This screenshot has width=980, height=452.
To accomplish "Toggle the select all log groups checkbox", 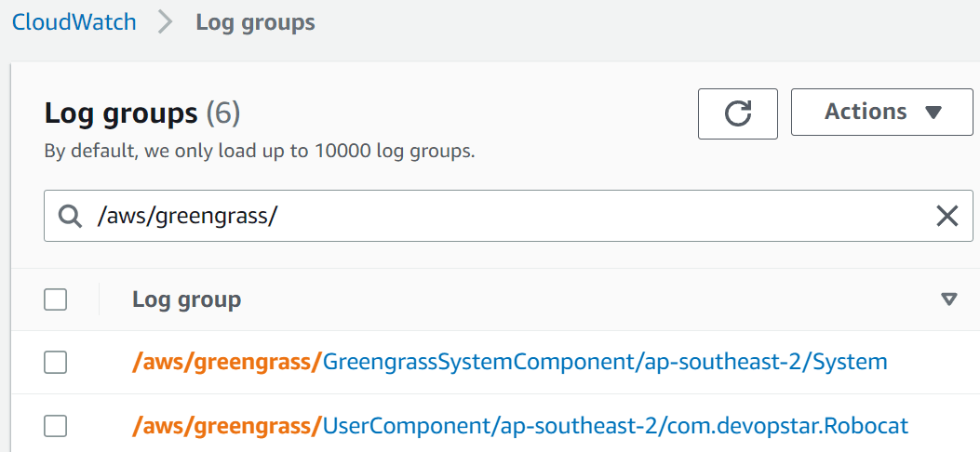I will click(56, 299).
